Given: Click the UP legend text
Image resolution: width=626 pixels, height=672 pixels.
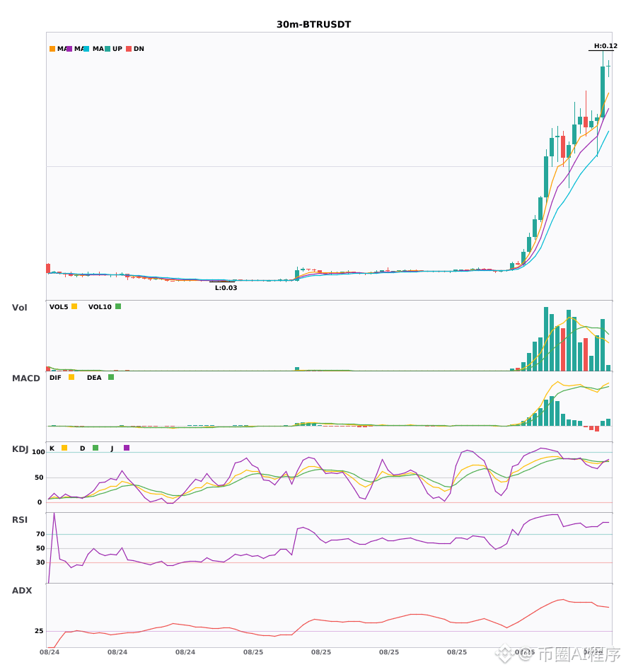Looking at the screenshot, I should click(x=117, y=49).
